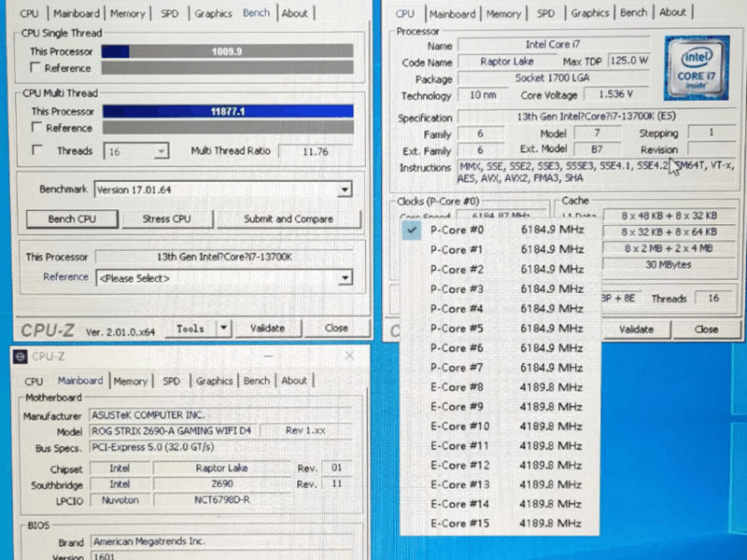The image size is (747, 560).
Task: Select E-Core #14 from clocks menu
Action: [500, 504]
